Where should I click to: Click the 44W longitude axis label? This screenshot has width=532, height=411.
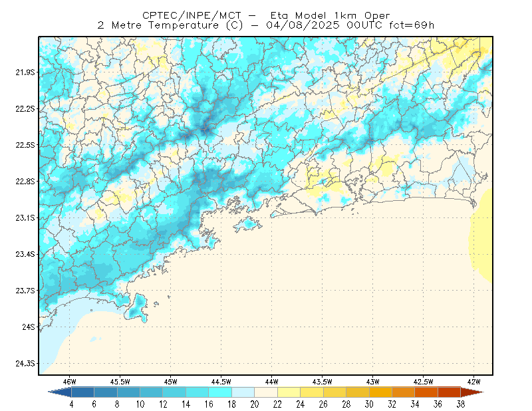(271, 382)
